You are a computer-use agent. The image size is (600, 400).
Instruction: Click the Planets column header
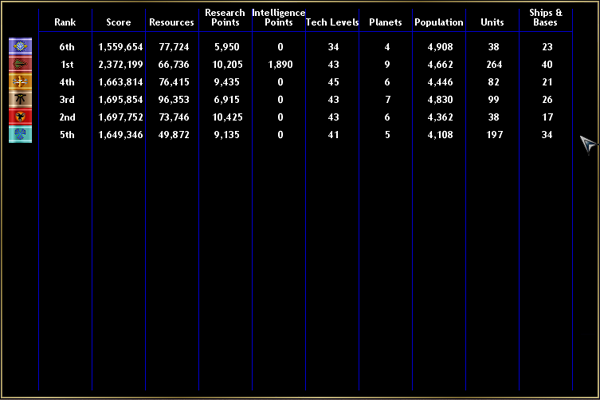pos(386,22)
